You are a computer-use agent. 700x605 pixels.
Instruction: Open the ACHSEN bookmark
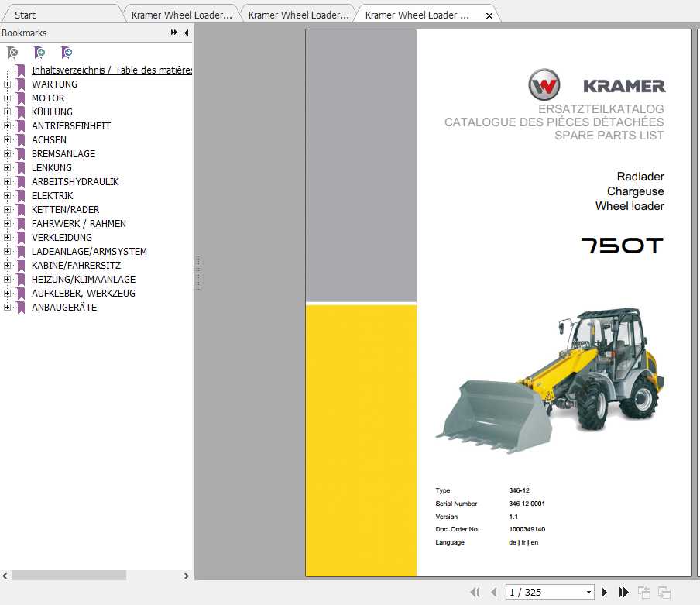pyautogui.click(x=49, y=139)
